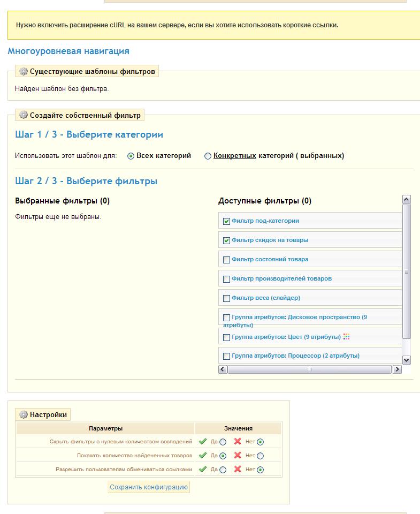420x514 pixels.
Task: Select Конкретных категорий radio button
Action: point(208,156)
